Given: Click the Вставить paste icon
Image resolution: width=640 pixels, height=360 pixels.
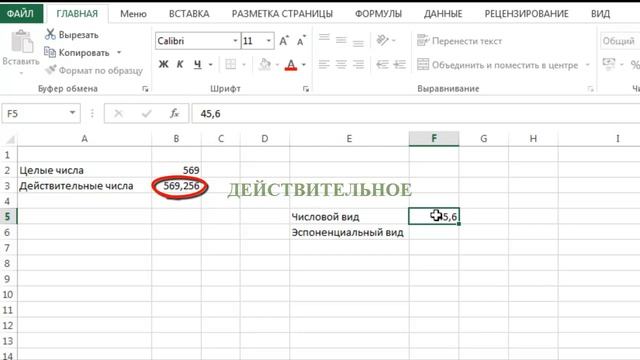Looking at the screenshot, I should (22, 42).
